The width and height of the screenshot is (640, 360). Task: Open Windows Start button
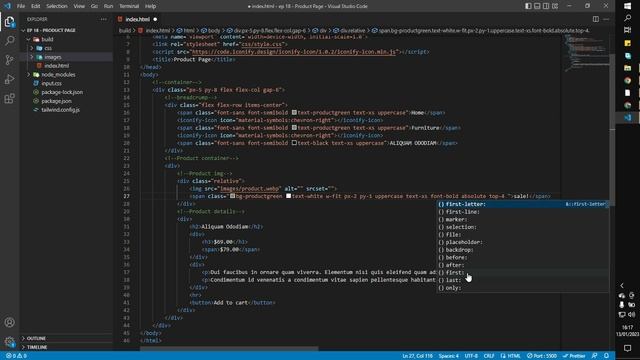[628, 6]
